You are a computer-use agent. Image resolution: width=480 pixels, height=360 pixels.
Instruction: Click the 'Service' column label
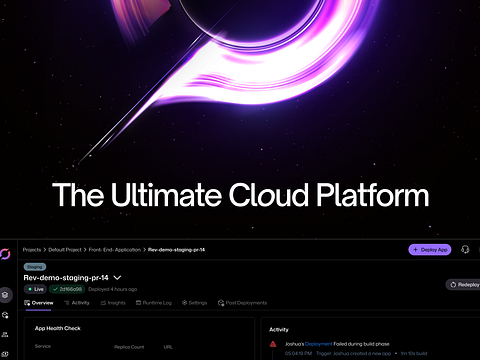coord(43,346)
